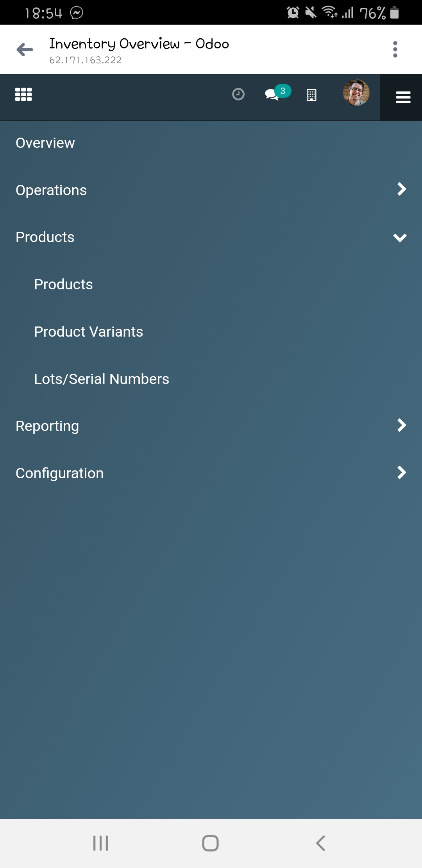422x868 pixels.
Task: Tap the browser back arrow
Action: click(x=25, y=50)
